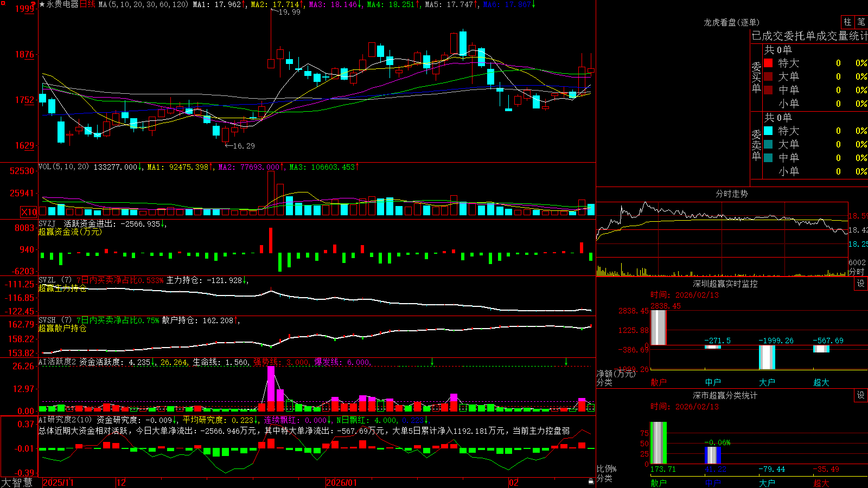Click the 分时走势 panel title

pos(731,194)
